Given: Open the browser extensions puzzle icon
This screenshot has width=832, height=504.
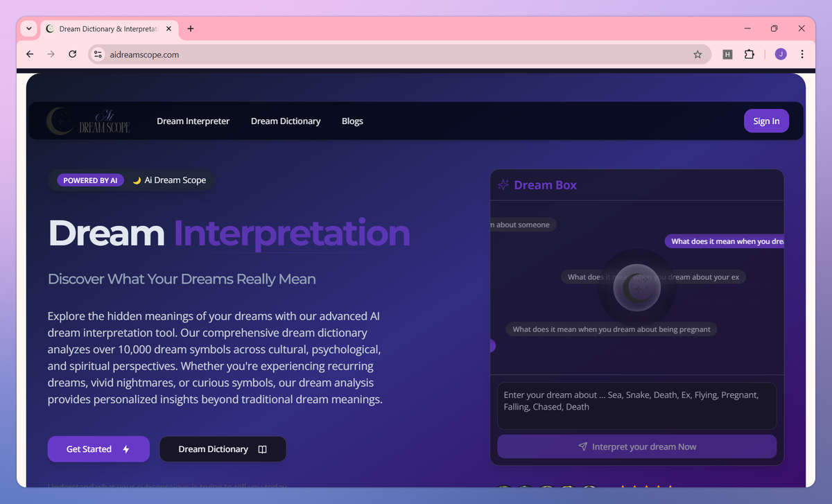Looking at the screenshot, I should click(x=749, y=54).
